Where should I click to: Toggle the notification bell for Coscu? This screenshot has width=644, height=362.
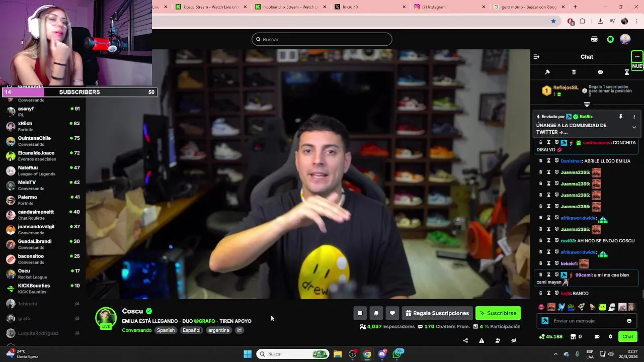click(376, 313)
